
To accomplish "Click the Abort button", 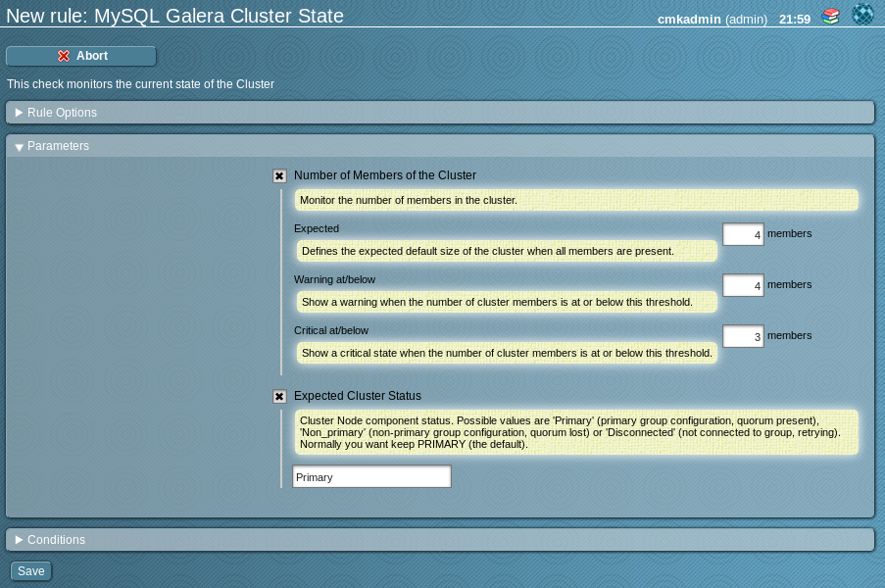I will click(81, 56).
